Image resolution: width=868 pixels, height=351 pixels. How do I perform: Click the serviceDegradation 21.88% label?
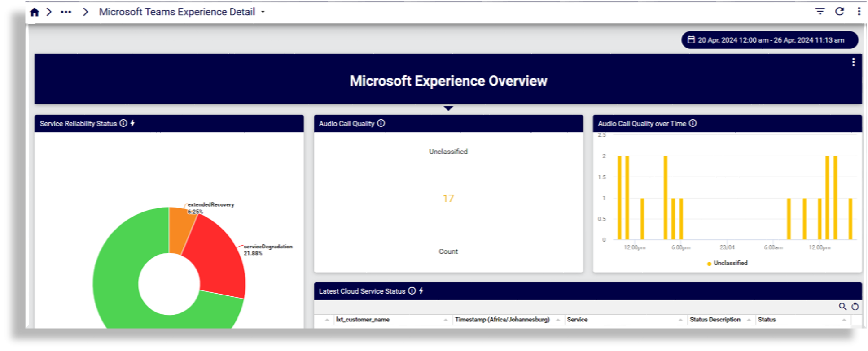coord(268,250)
